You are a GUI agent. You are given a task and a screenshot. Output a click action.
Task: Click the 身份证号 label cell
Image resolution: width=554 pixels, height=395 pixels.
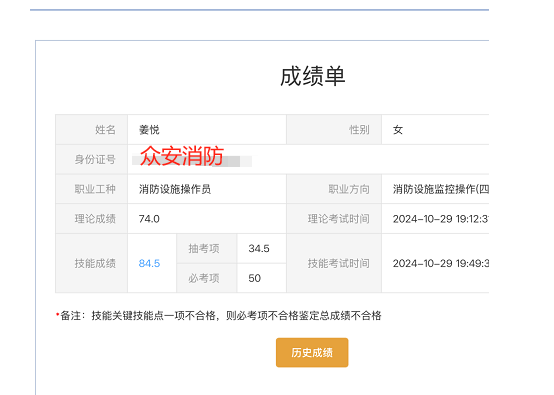[92, 159]
